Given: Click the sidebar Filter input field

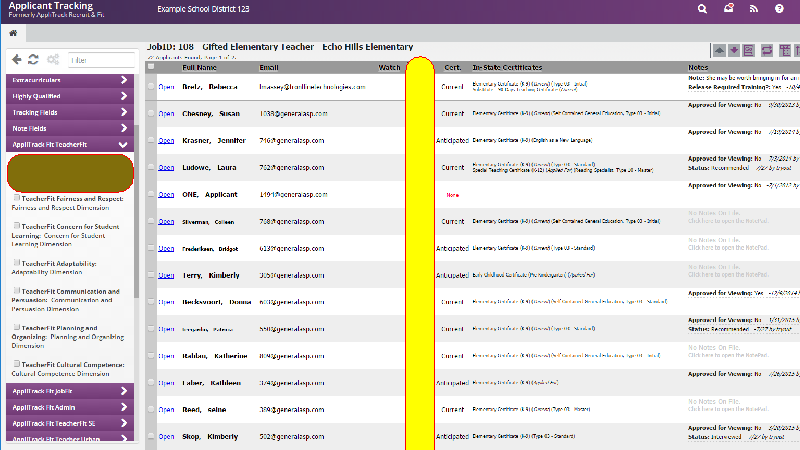Looking at the screenshot, I should (x=101, y=60).
